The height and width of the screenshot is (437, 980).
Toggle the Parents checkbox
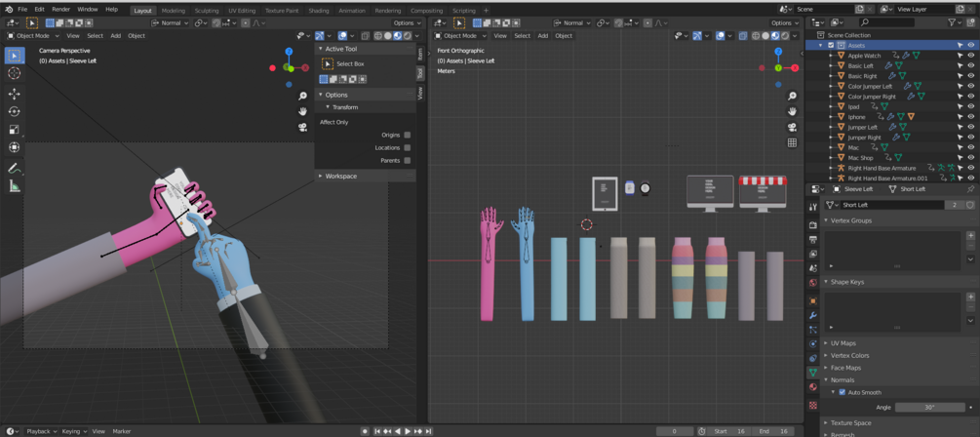(x=408, y=161)
